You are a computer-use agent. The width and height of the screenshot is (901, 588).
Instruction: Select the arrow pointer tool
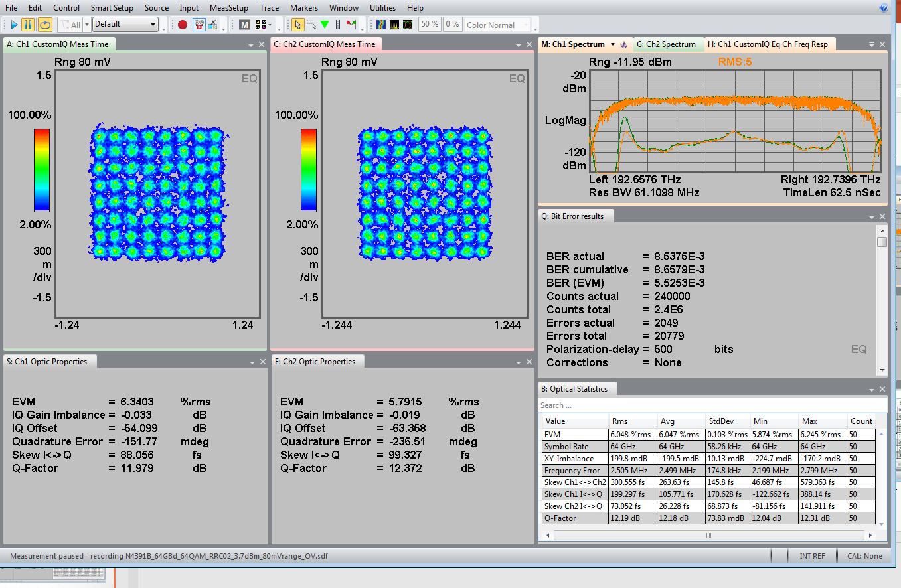click(x=298, y=25)
